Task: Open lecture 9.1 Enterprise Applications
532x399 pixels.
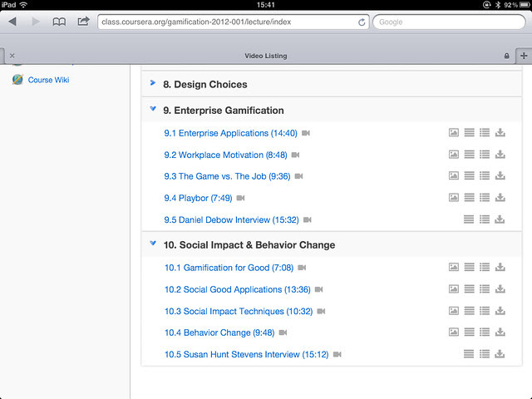Action: 230,133
